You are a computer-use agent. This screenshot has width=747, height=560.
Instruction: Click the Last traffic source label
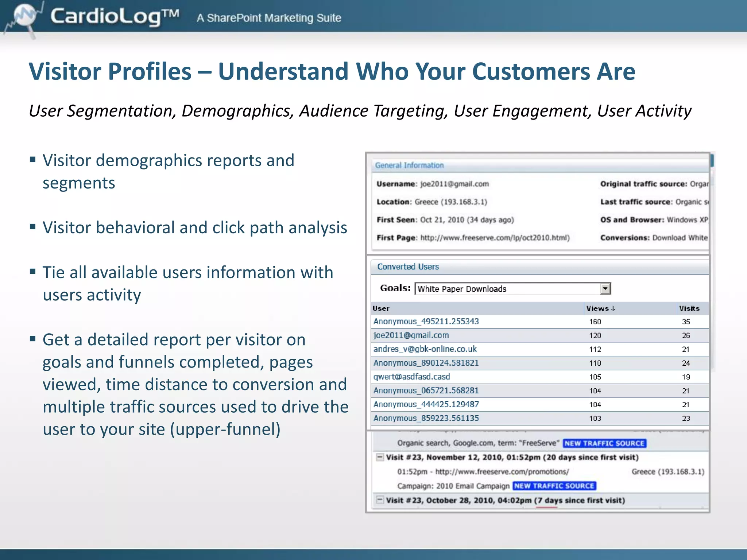pos(636,202)
